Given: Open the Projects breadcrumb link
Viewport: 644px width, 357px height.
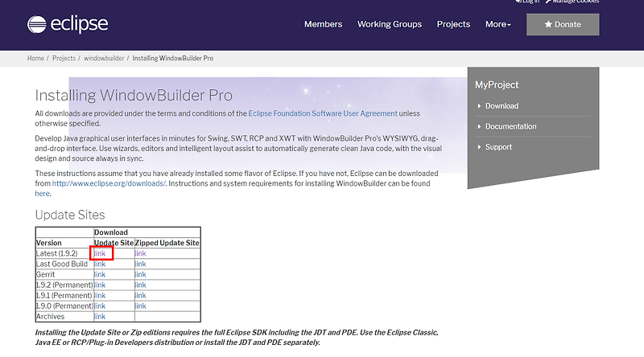Looking at the screenshot, I should point(64,58).
